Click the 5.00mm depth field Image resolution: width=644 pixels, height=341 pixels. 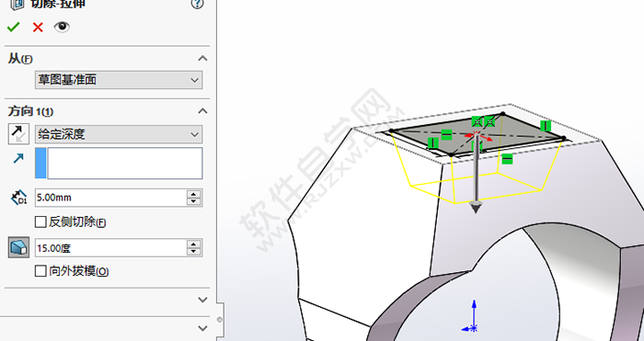(x=111, y=198)
